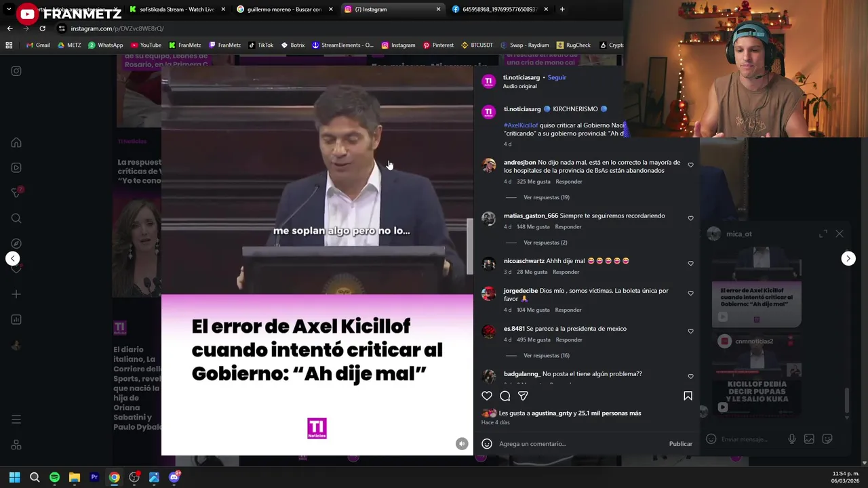
Task: Open the sticker picker icon in chat
Action: 827,439
